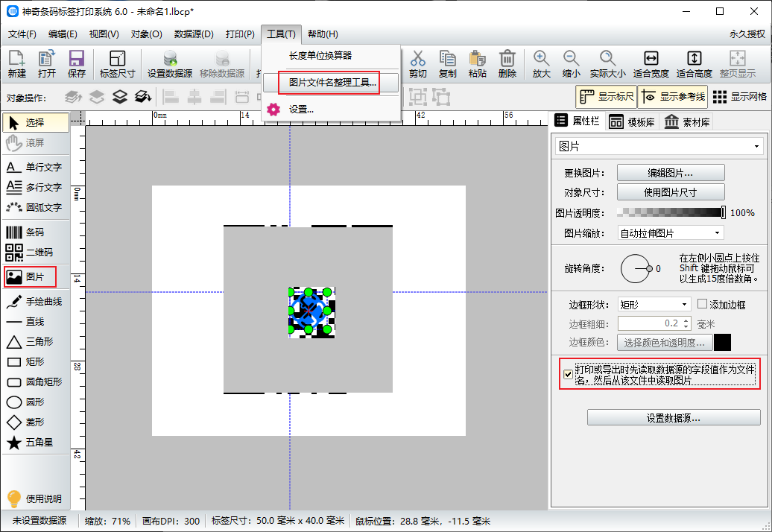Select the 直线 line tool
Image resolution: width=772 pixels, height=532 pixels.
coord(36,322)
